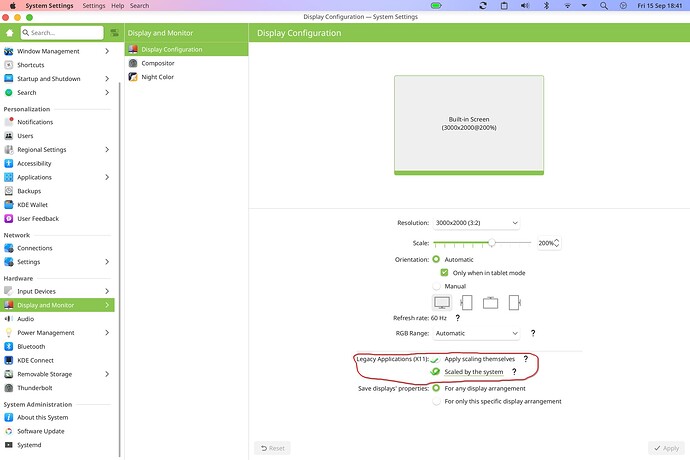The height and width of the screenshot is (460, 690).
Task: Open Regional Settings
Action: (x=57, y=150)
